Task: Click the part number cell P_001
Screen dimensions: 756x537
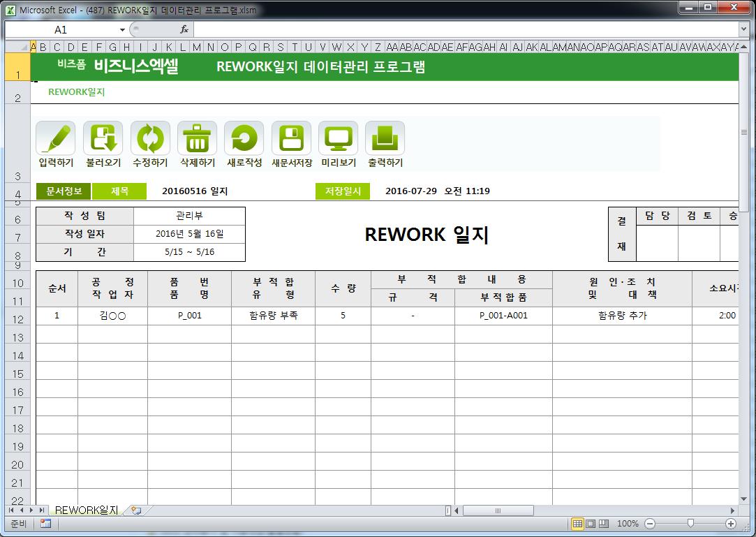Action: pyautogui.click(x=189, y=316)
